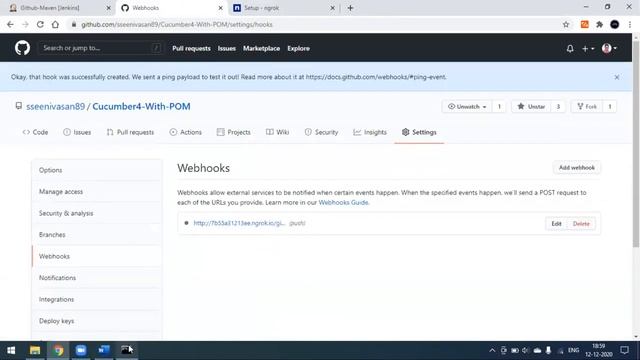This screenshot has width=640, height=360.
Task: Select Webhooks in settings sidebar
Action: [x=97, y=256]
